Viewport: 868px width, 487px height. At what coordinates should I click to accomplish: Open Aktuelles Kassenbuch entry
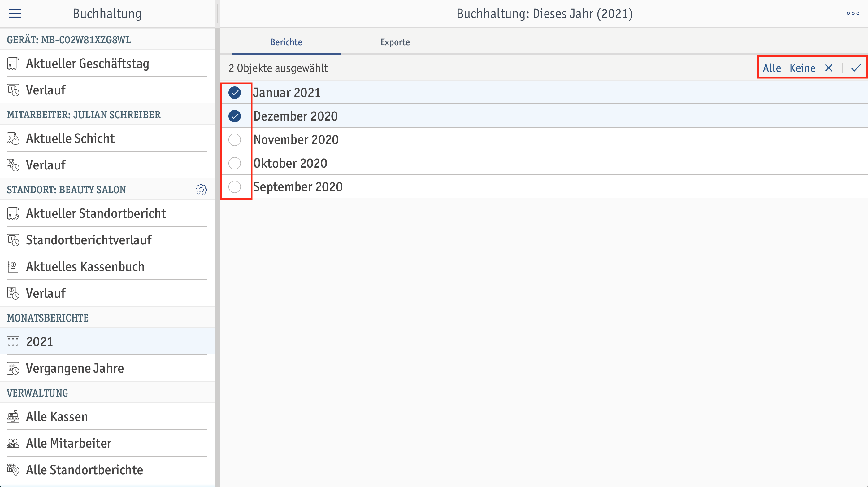coord(107,267)
